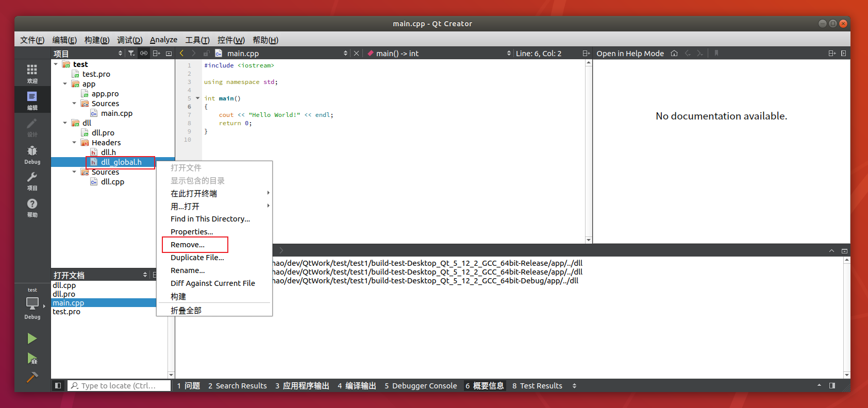Open output panes selector arrows
The image size is (868, 408).
point(574,386)
